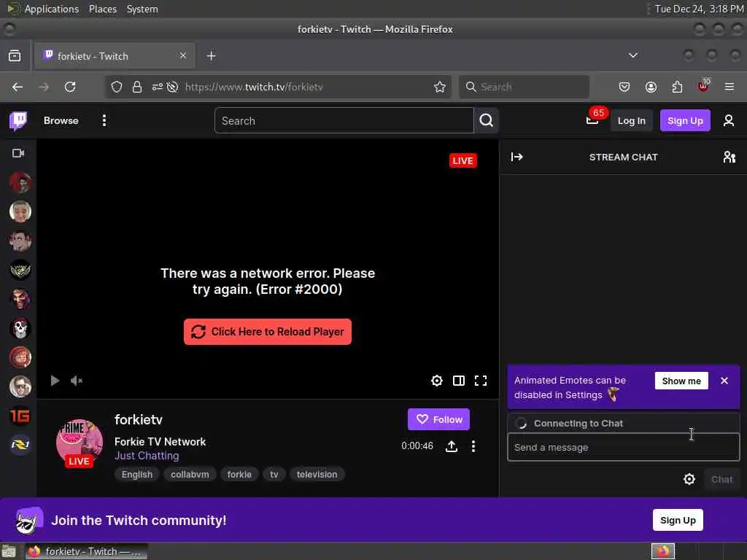Open the video player settings gear
This screenshot has width=747, height=560.
[437, 381]
